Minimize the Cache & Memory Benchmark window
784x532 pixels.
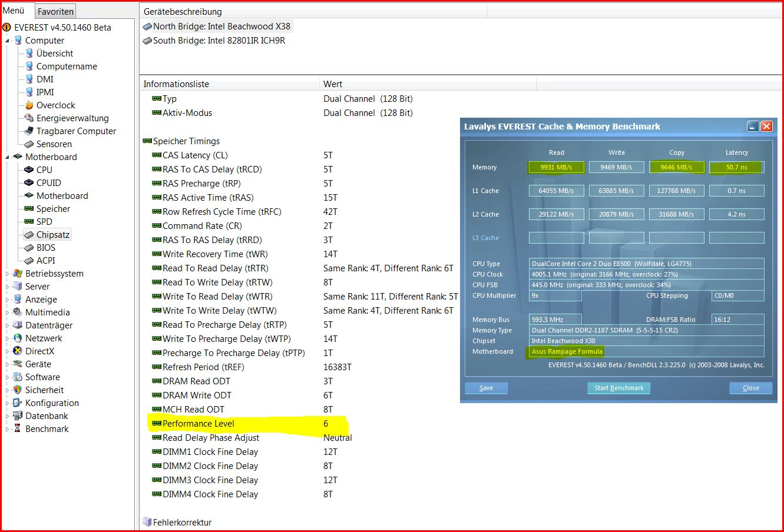coord(753,126)
